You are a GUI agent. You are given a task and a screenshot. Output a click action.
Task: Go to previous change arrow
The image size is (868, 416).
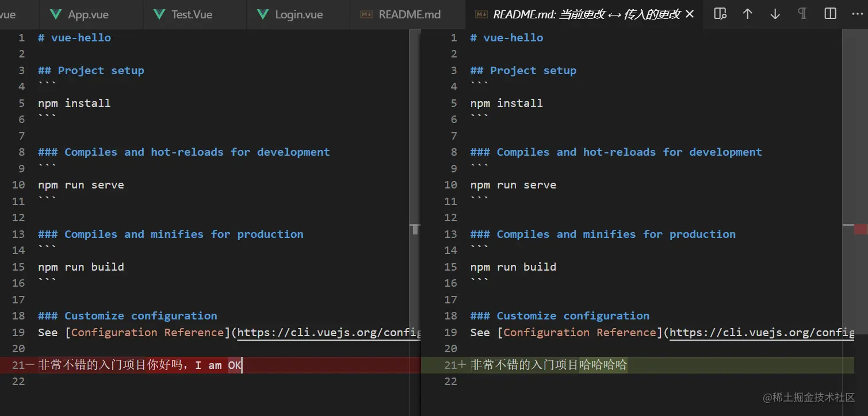point(747,14)
